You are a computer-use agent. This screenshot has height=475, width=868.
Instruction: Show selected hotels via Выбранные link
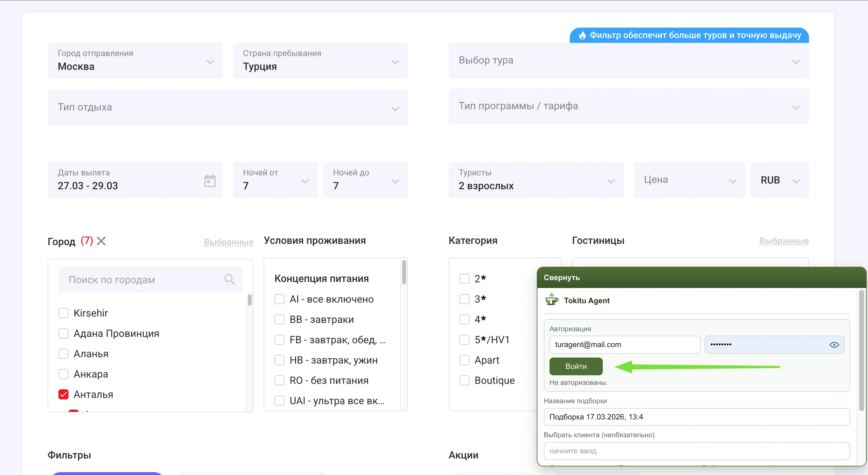tap(783, 241)
